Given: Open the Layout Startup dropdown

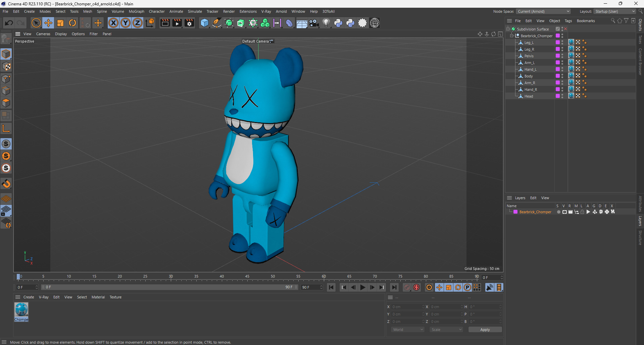Looking at the screenshot, I should point(615,11).
